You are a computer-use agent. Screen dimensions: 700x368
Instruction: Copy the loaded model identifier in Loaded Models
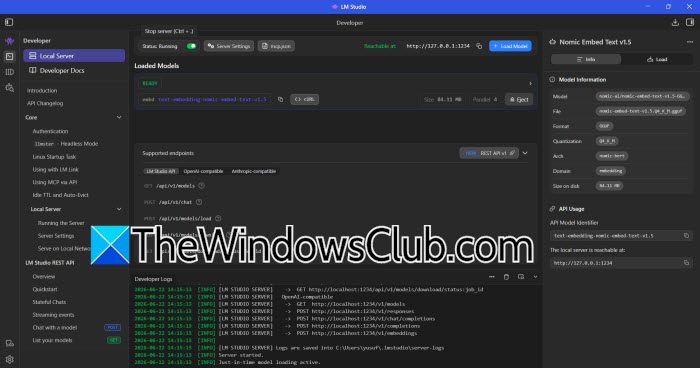[280, 99]
